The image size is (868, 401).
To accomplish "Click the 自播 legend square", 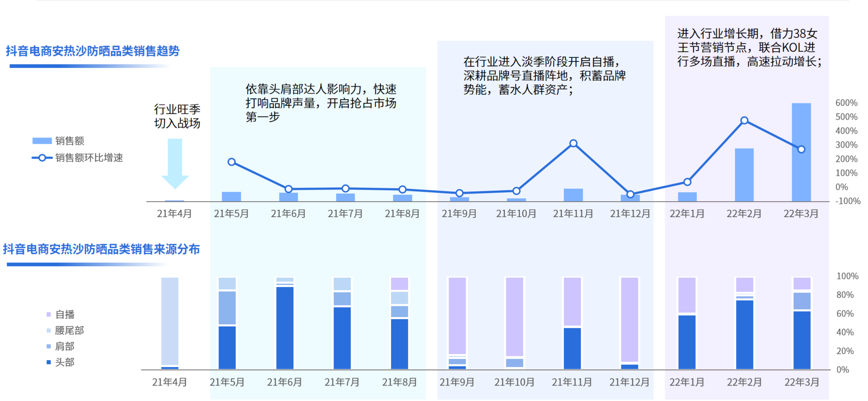I will [48, 314].
